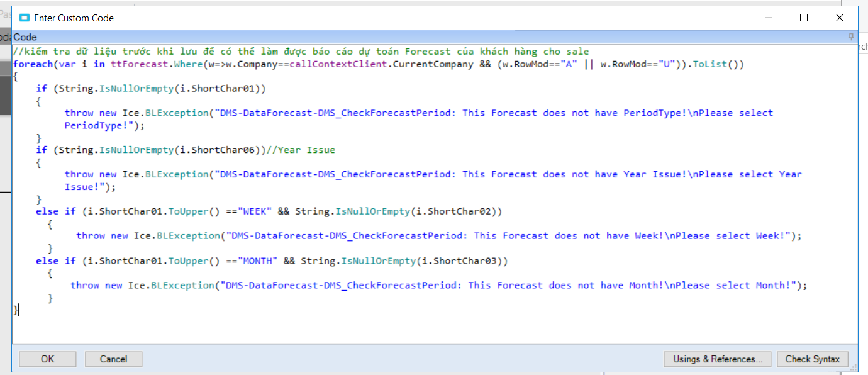Click 'ttForecast' in the foreach line
Image resolution: width=868 pixels, height=375 pixels.
click(x=140, y=64)
